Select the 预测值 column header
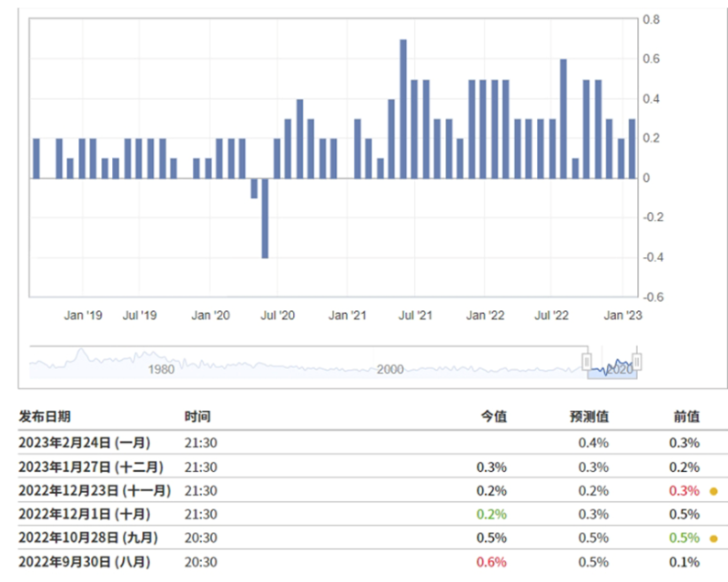This screenshot has width=728, height=582. (590, 416)
